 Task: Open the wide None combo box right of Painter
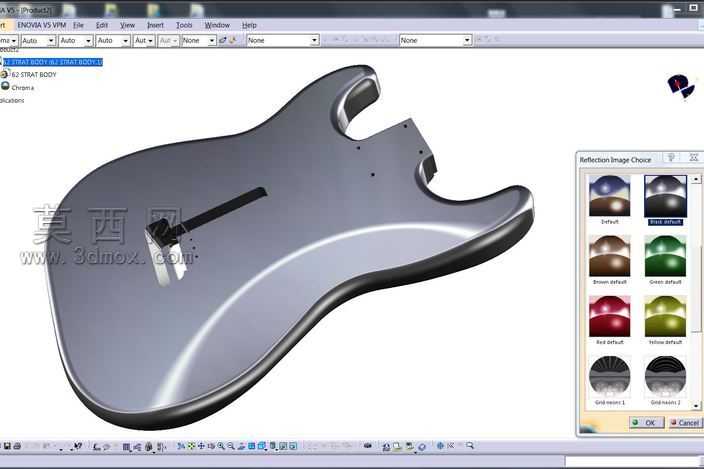pos(282,40)
